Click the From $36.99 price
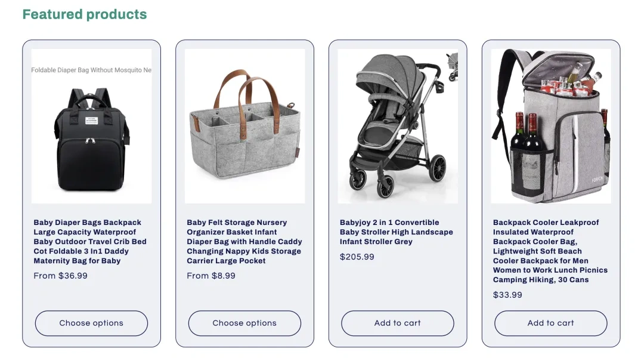 (60, 276)
